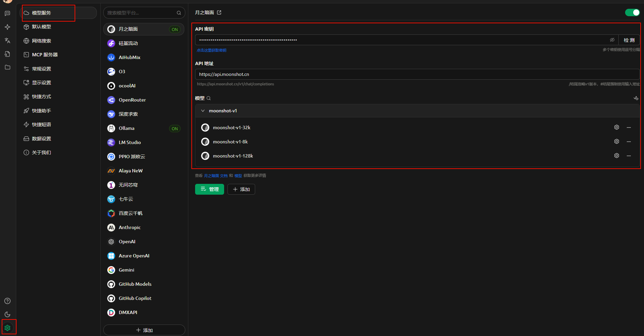Screen dimensions: 644x336
Task: Select 七牛云 provider
Action: [144, 199]
